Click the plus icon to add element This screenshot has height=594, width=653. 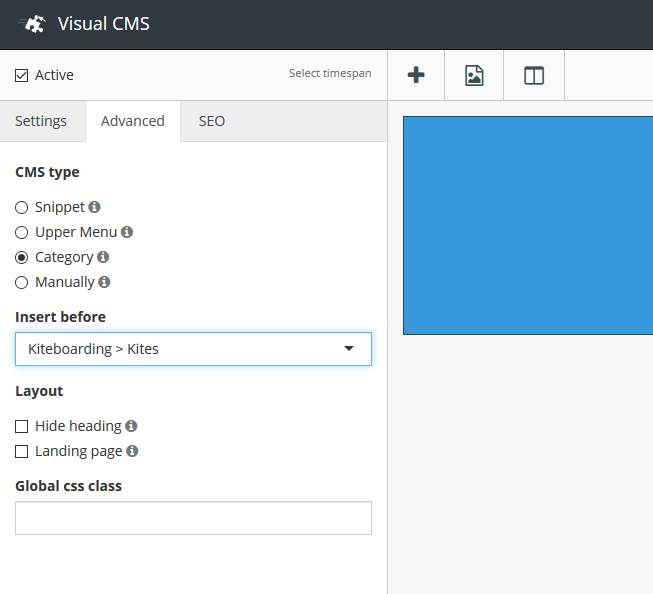(416, 75)
